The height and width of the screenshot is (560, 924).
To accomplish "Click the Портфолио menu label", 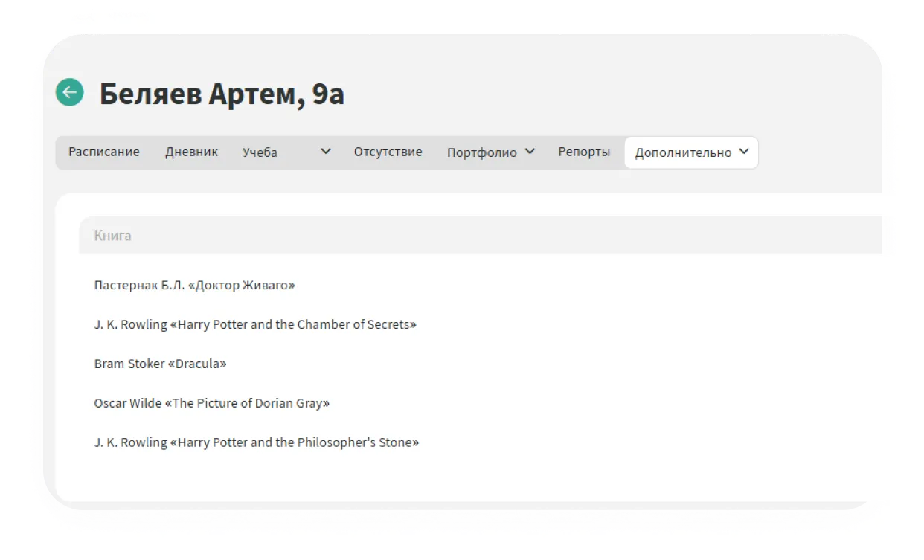I will click(x=481, y=152).
